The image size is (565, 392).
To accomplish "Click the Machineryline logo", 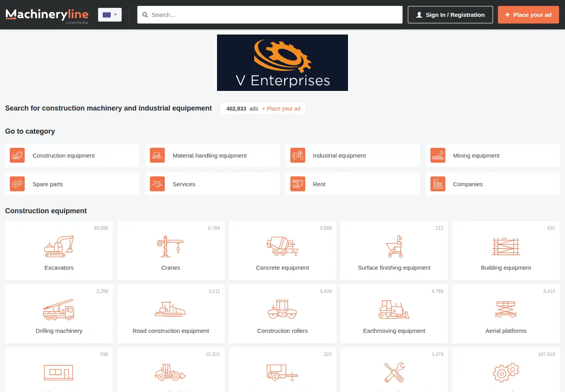I will (x=47, y=16).
